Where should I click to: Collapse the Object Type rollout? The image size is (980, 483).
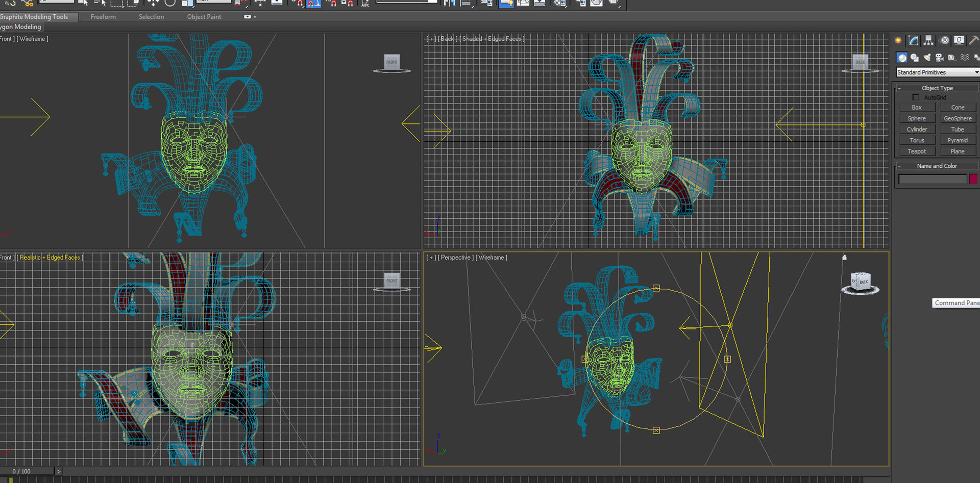[937, 88]
